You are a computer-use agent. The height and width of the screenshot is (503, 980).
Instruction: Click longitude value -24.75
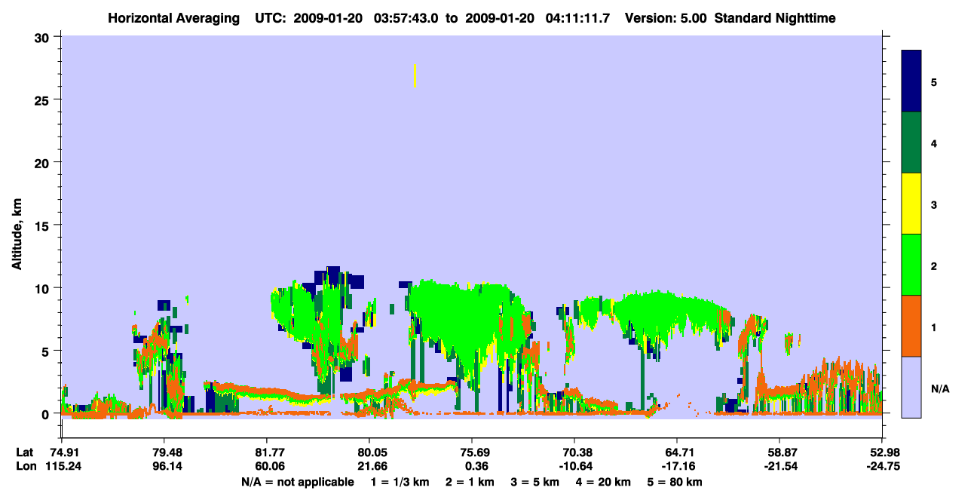(882, 467)
